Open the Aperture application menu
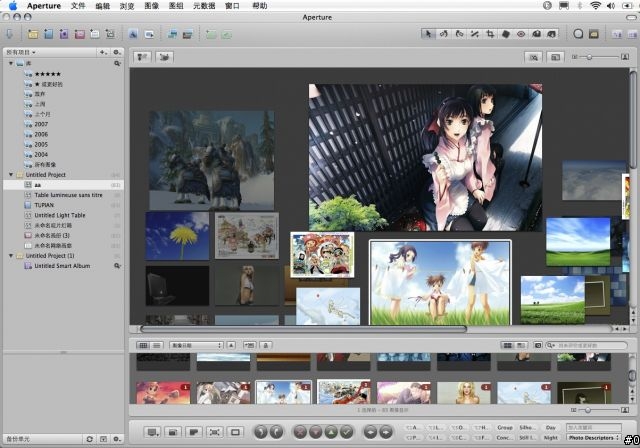Screen dimensions: 640x448 [x=44, y=6]
